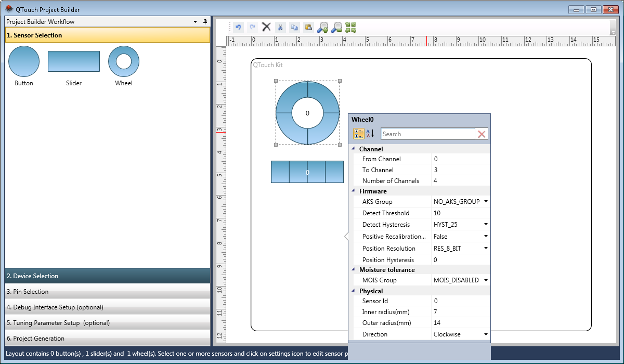Image resolution: width=624 pixels, height=364 pixels.
Task: Click the Cut scissors icon
Action: click(280, 27)
